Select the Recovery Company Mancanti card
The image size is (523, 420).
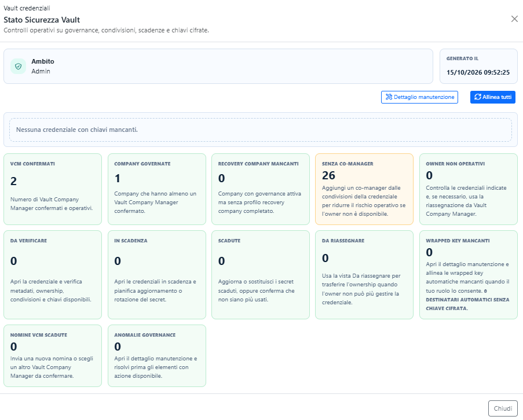[x=261, y=189]
